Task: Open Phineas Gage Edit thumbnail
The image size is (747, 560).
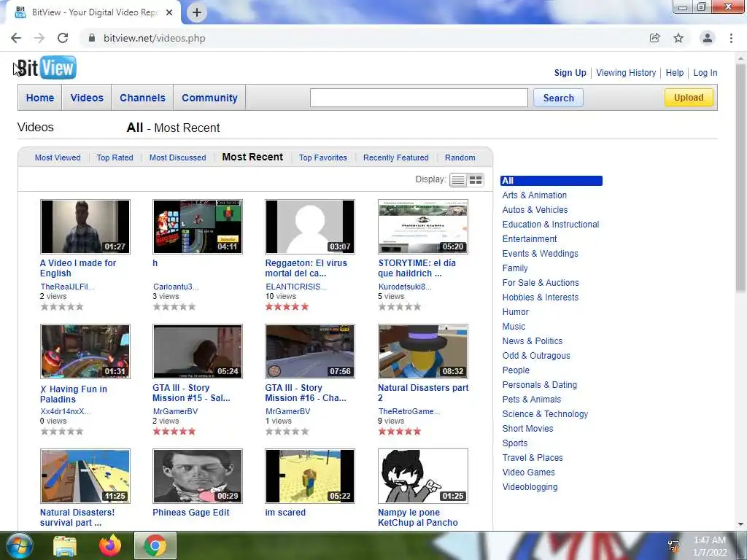Action: pyautogui.click(x=198, y=476)
